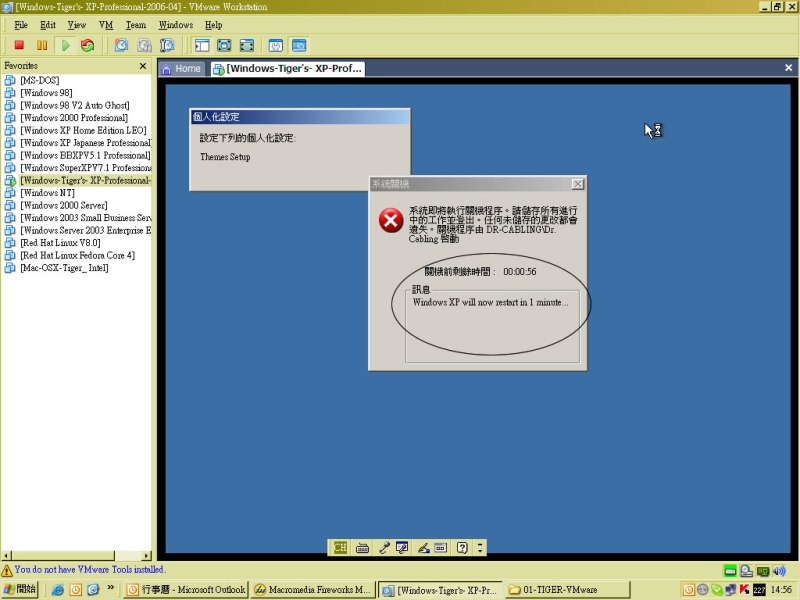
Task: Open the View menu
Action: [x=77, y=25]
